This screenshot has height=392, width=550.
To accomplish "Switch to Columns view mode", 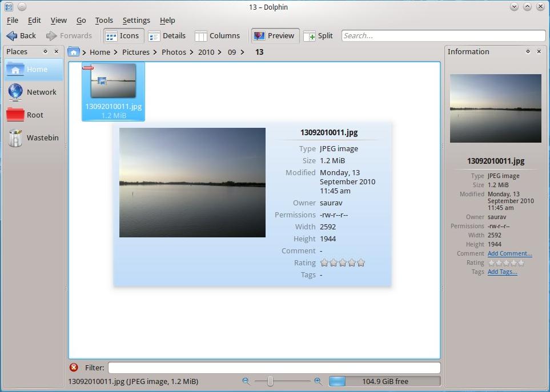I will pyautogui.click(x=217, y=35).
